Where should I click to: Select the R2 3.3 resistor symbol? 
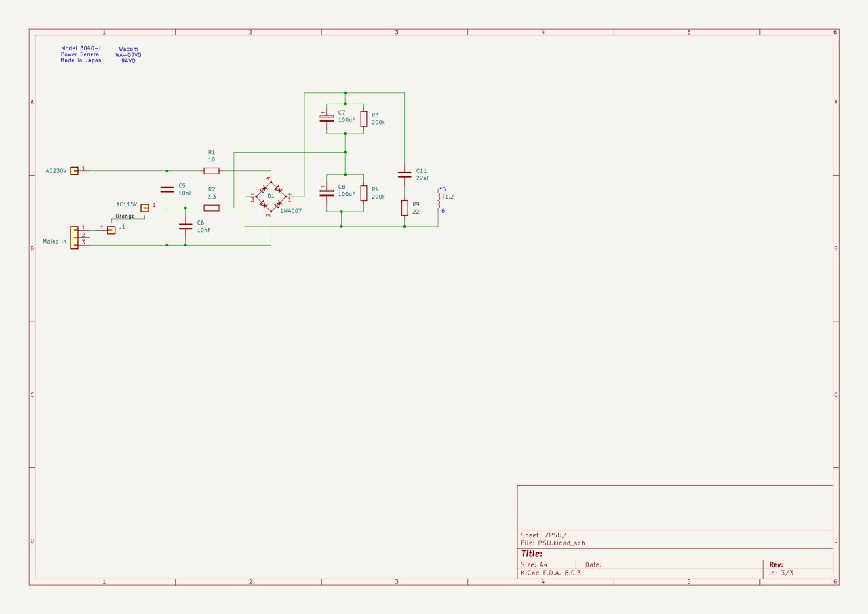212,208
